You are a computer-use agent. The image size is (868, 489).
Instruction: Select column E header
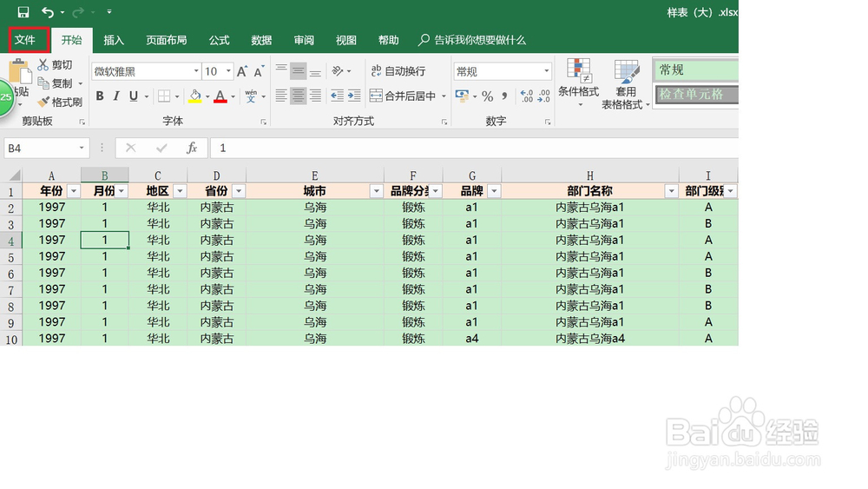click(315, 175)
